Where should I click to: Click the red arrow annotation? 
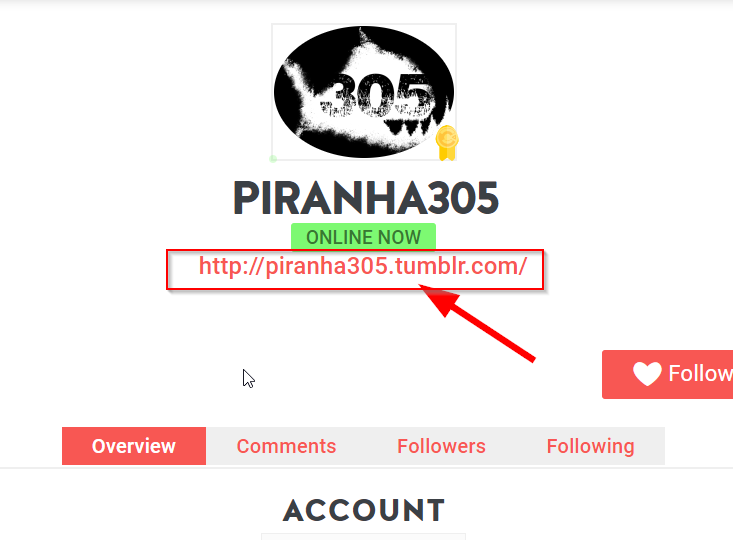click(477, 323)
